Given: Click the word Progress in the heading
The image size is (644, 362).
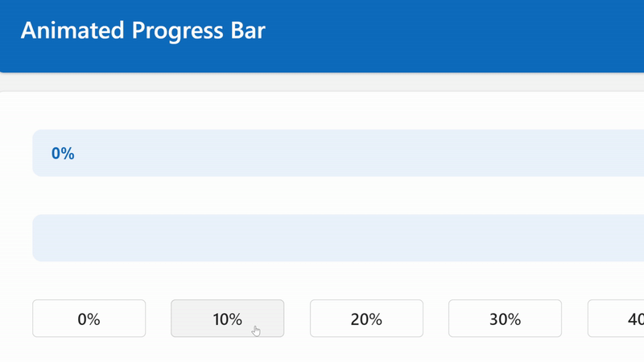Looking at the screenshot, I should pyautogui.click(x=177, y=31).
